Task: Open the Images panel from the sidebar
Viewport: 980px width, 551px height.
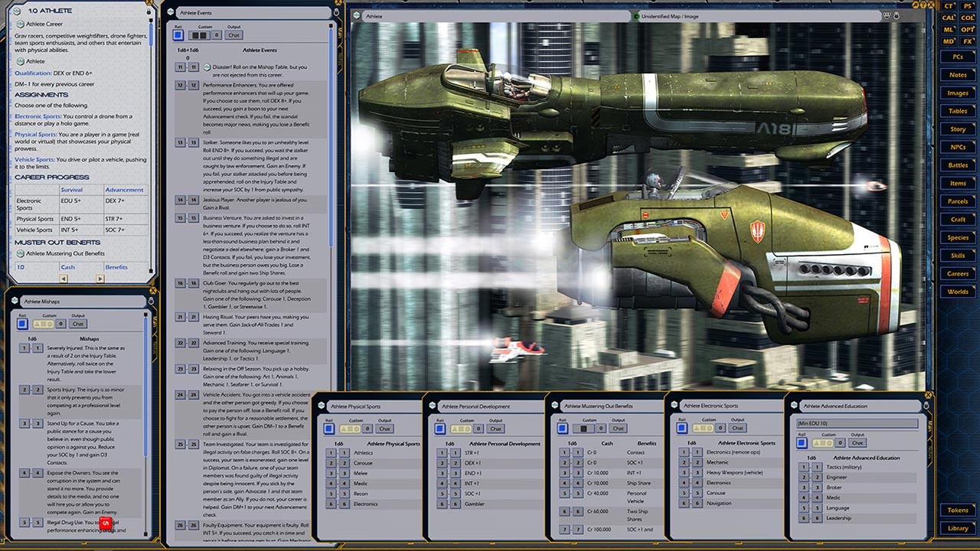Action: [x=956, y=93]
